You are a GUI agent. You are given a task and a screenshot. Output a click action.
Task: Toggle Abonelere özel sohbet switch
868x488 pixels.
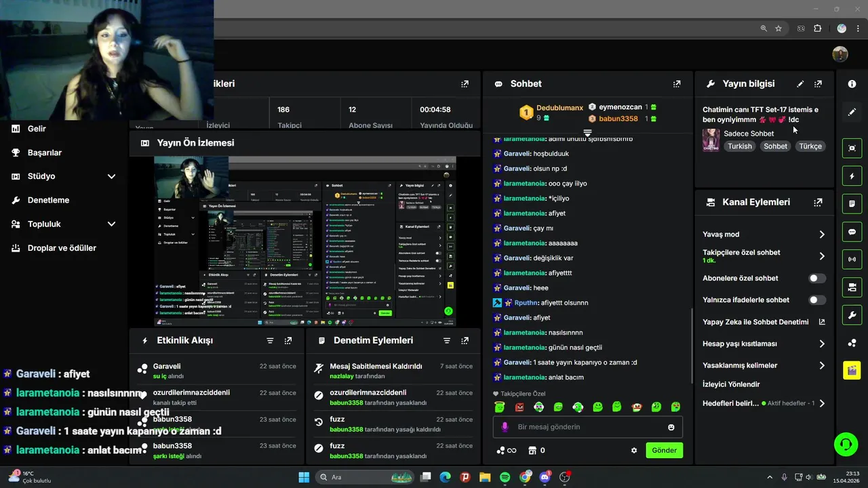click(817, 278)
